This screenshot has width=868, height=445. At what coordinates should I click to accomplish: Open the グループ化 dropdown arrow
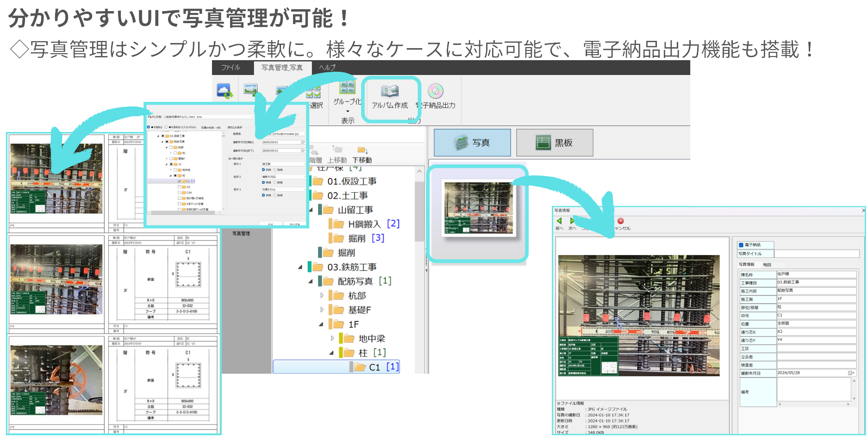pos(347,111)
